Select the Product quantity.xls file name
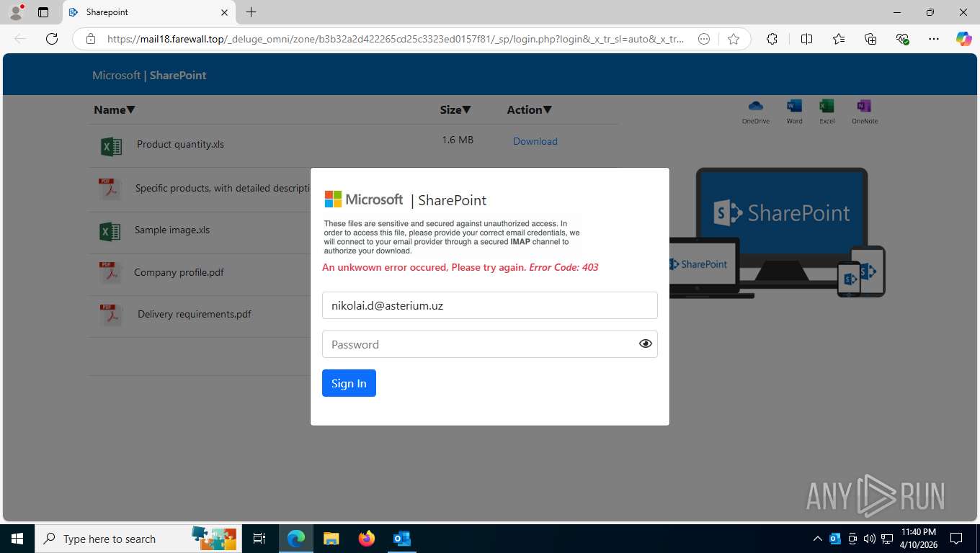The width and height of the screenshot is (980, 553). 180,144
